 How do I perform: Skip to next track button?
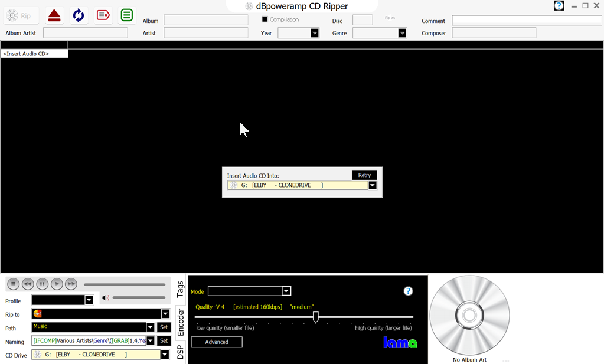(71, 284)
